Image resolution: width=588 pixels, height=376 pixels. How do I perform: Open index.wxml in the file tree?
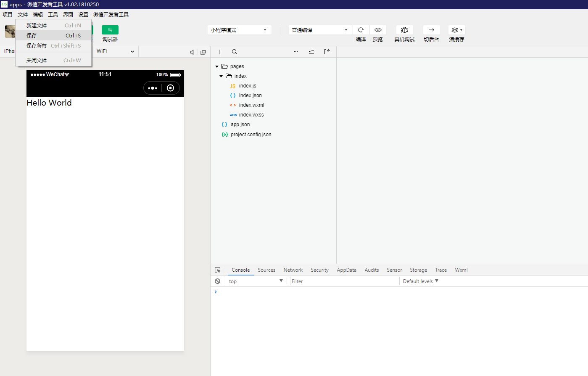[x=251, y=105]
